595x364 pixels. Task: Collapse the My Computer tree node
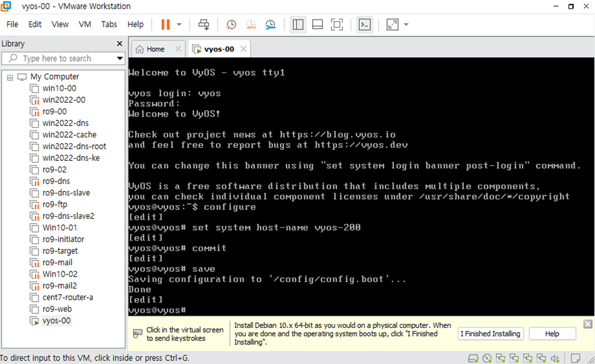10,77
